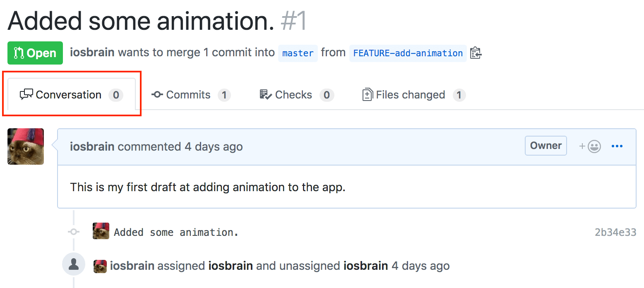Click the '4 days ago' comment timestamp
This screenshot has height=288, width=644.
pos(214,147)
